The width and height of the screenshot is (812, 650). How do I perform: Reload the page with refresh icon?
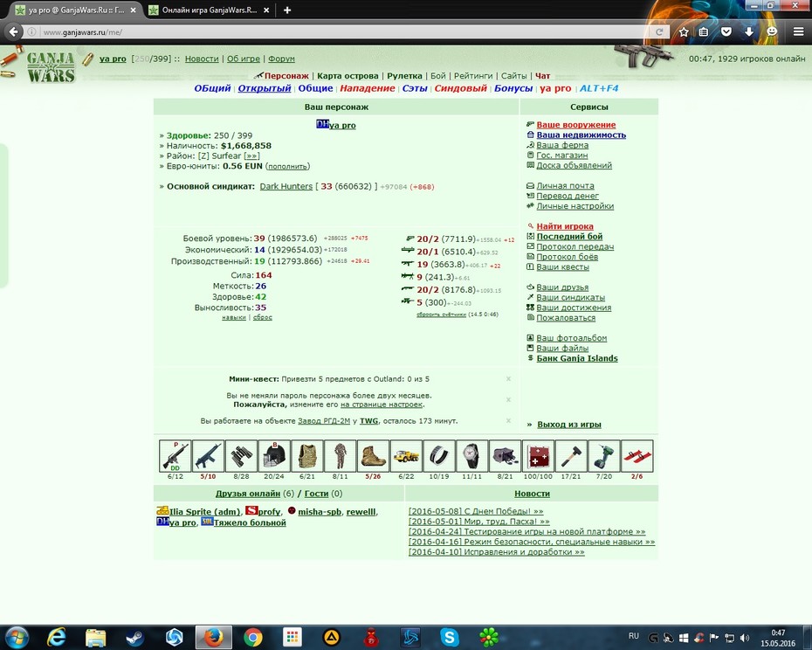659,31
